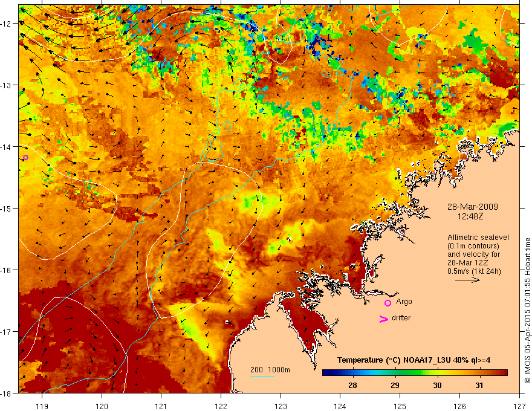Click the 'Argo' legend label

point(404,302)
